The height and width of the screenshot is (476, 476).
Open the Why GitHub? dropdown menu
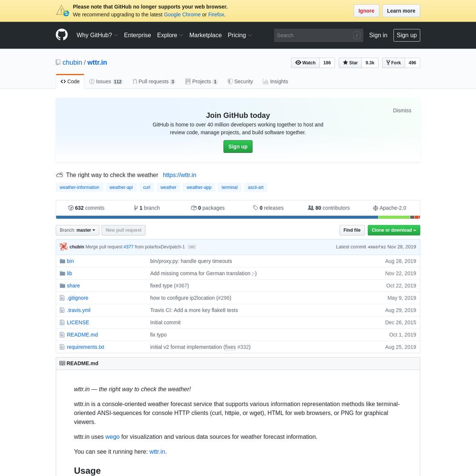[97, 35]
